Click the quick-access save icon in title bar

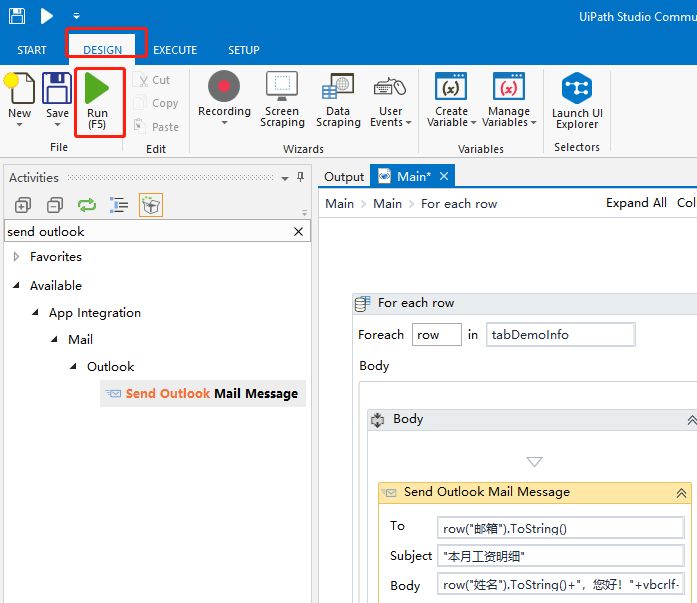17,16
